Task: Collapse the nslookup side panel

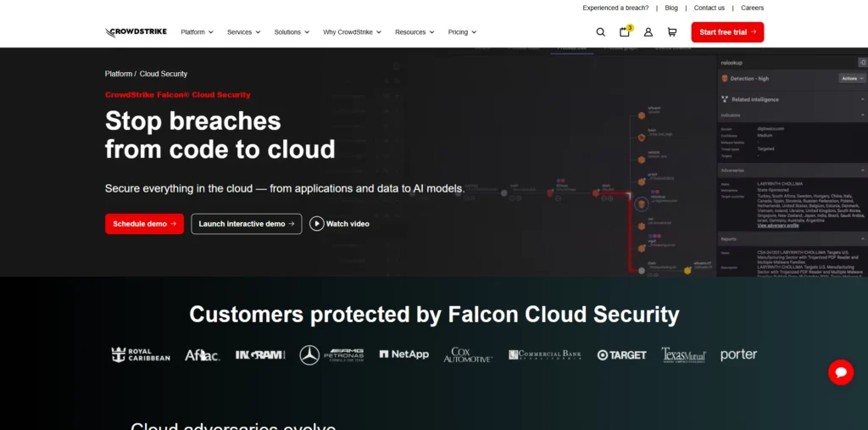Action: [x=862, y=63]
